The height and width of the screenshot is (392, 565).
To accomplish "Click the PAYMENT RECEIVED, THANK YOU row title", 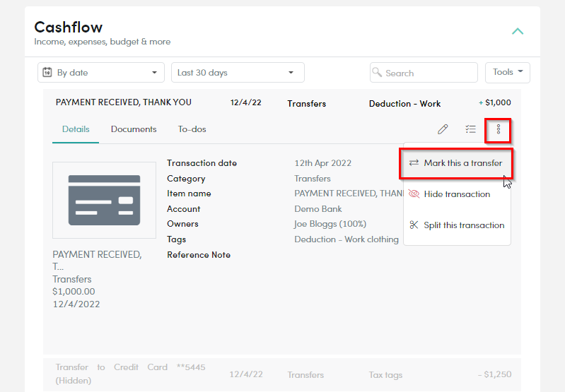I will tap(124, 102).
